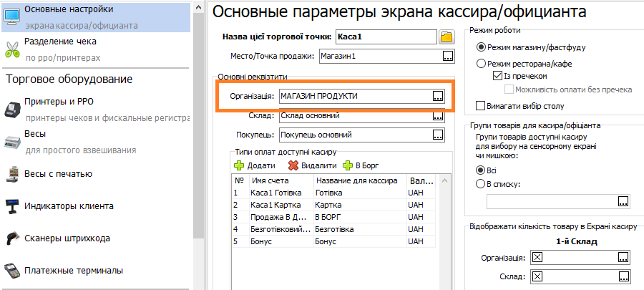Select Безготівка cashier name cell
The image size is (644, 290).
pyautogui.click(x=360, y=229)
